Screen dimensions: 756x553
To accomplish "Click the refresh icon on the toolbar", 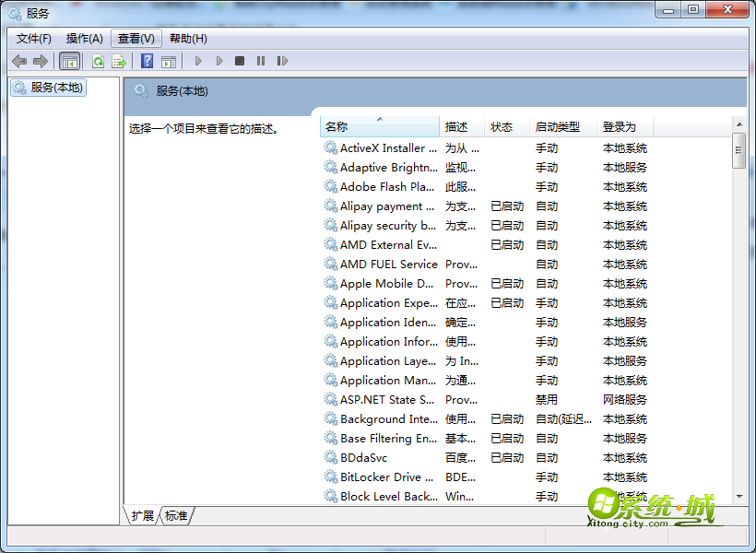I will tap(99, 61).
